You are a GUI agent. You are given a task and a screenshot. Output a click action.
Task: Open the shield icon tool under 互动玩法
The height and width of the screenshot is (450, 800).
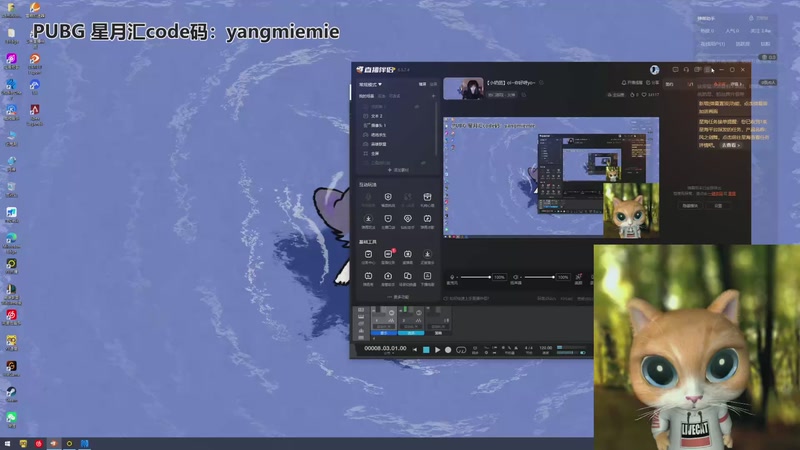click(388, 197)
